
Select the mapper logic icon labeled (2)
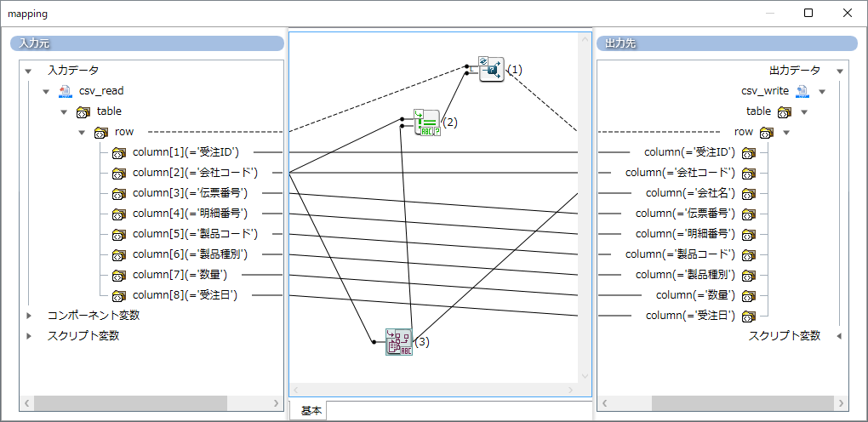(427, 123)
